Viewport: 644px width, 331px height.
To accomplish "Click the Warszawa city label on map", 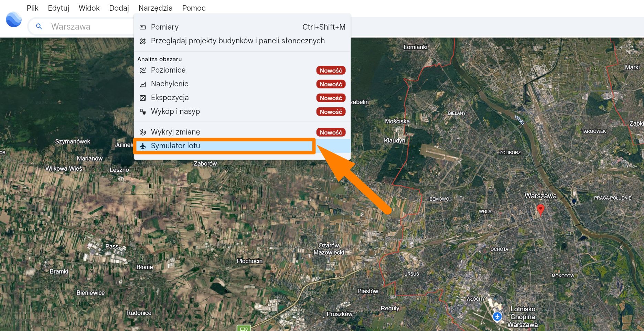I will click(540, 196).
